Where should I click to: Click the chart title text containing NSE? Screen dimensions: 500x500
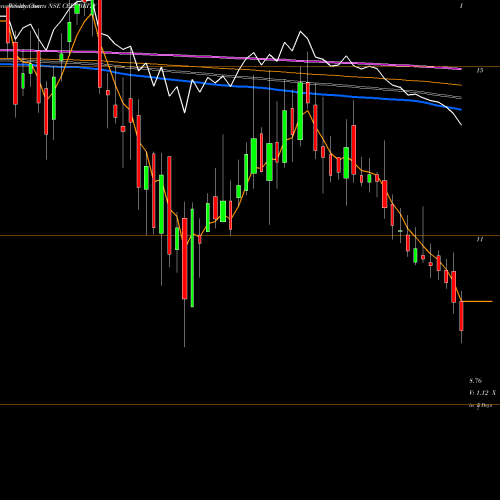48,6
